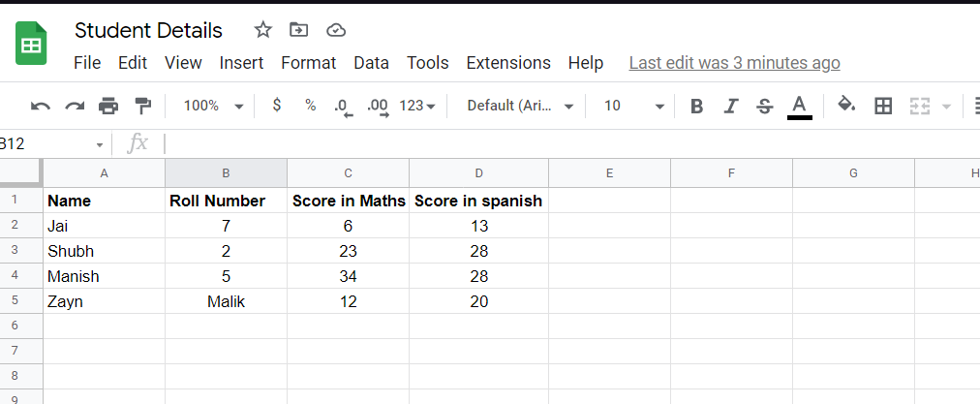The image size is (980, 404).
Task: Toggle strikethrough formatting
Action: (x=764, y=106)
